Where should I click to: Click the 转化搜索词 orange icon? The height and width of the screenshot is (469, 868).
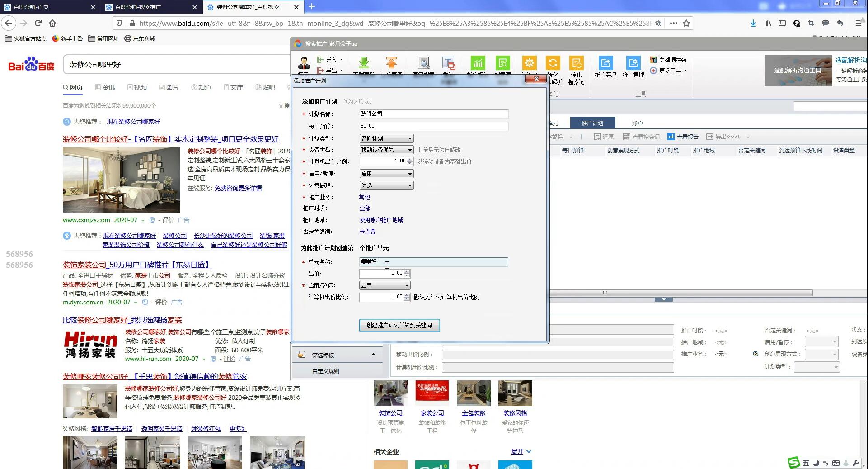(576, 63)
